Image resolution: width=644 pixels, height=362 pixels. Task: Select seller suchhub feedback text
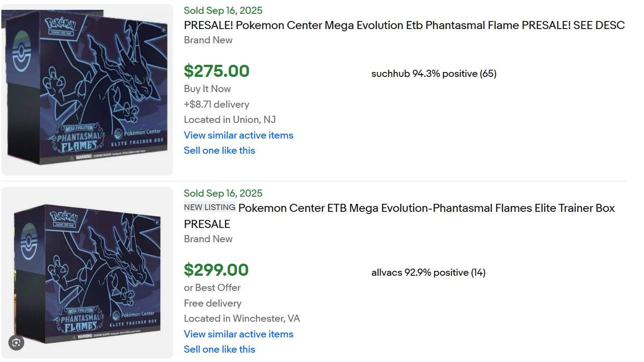click(x=433, y=74)
